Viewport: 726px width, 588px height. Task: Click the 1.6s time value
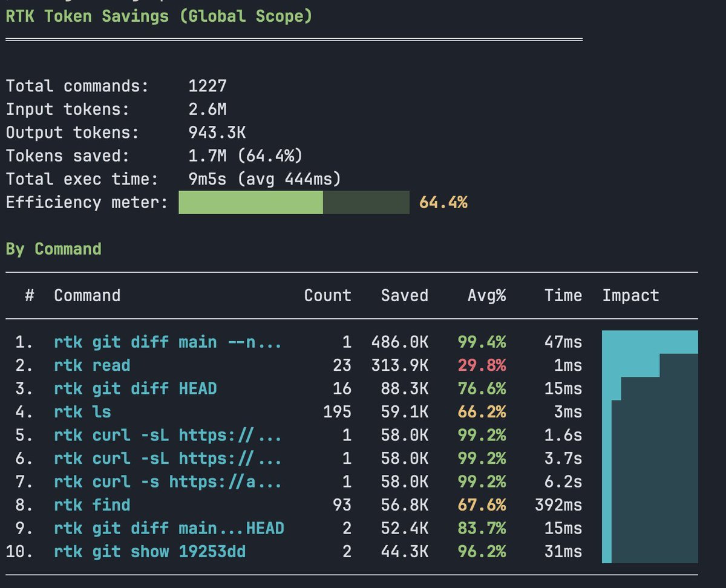[x=563, y=435]
